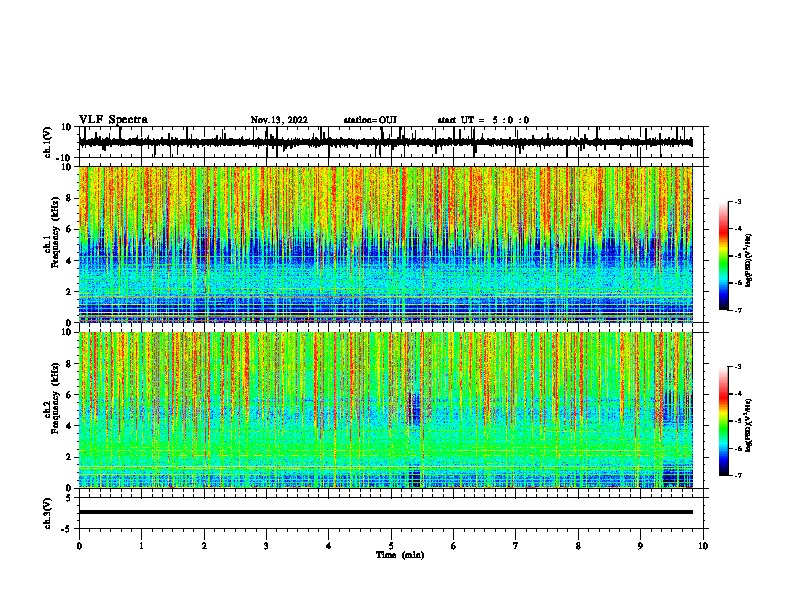The image size is (792, 612).
Task: Click inside the ch.2 spectrogram panel
Action: pyautogui.click(x=385, y=410)
